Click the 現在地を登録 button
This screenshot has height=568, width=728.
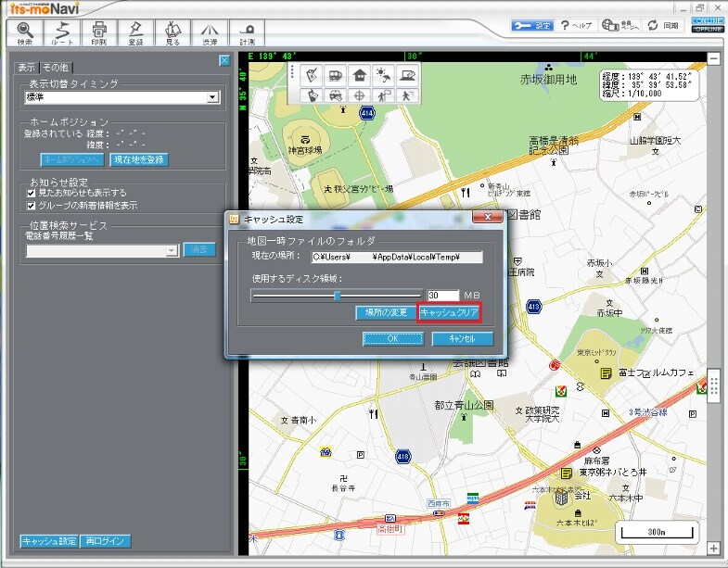(x=139, y=159)
